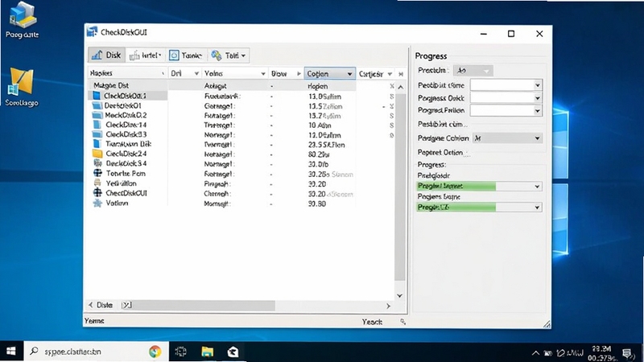Click the taskbar clock
This screenshot has width=644, height=362.
[x=602, y=353]
